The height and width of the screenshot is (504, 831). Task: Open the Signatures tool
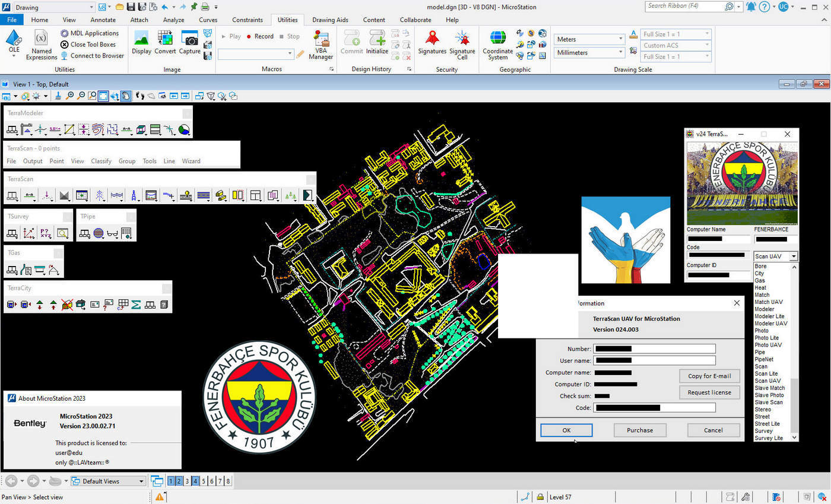432,43
